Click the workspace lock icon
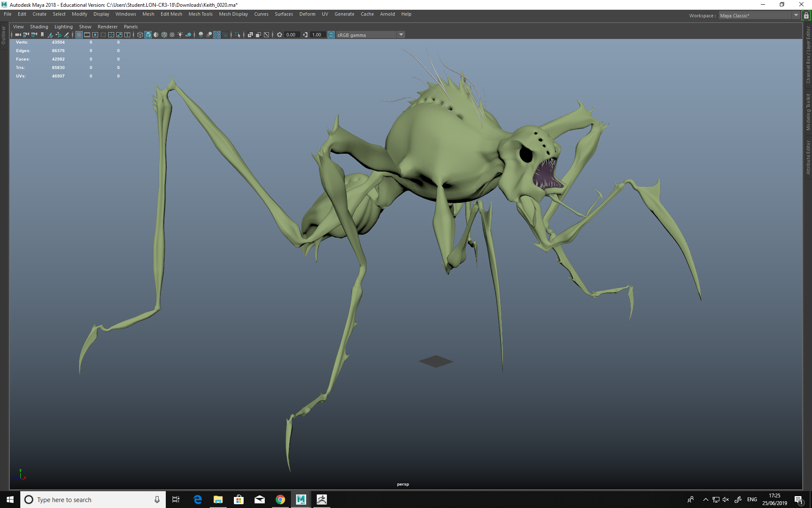This screenshot has width=812, height=508. point(806,16)
